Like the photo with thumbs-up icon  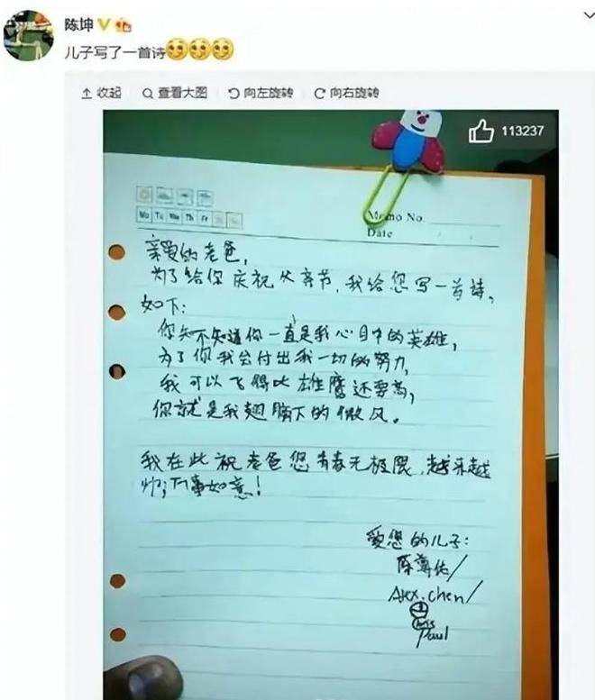[481, 132]
